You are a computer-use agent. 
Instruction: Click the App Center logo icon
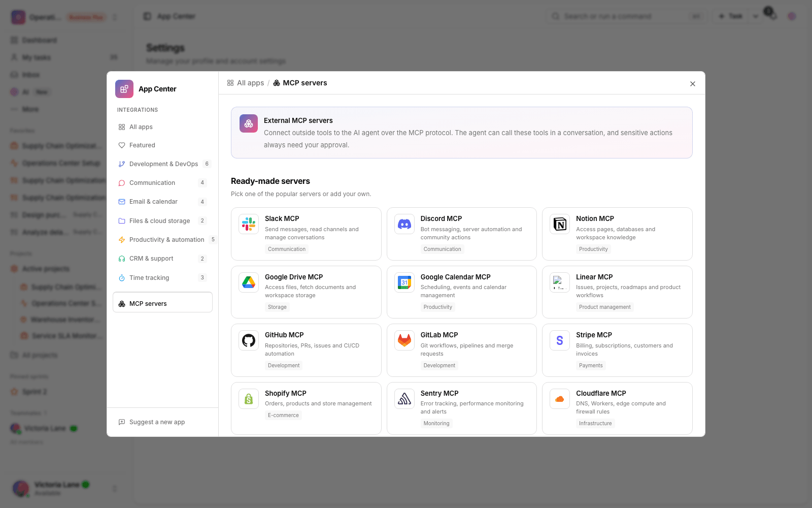click(x=124, y=89)
